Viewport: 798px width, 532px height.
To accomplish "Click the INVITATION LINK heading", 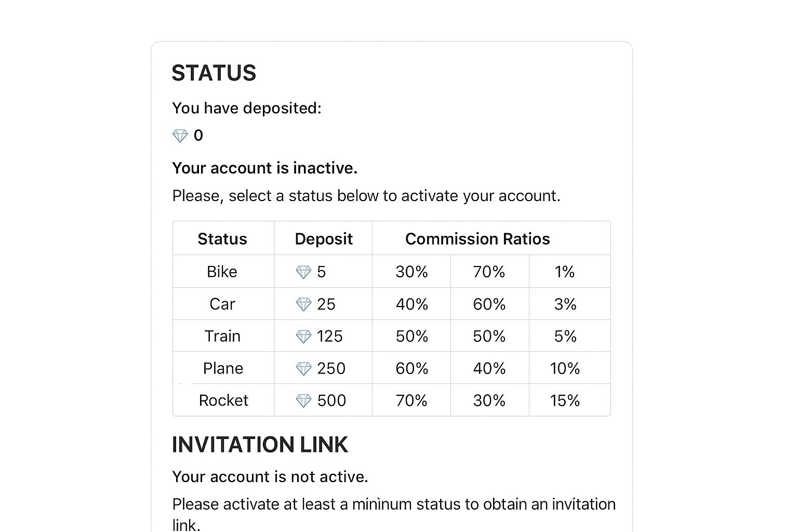I will [x=260, y=445].
